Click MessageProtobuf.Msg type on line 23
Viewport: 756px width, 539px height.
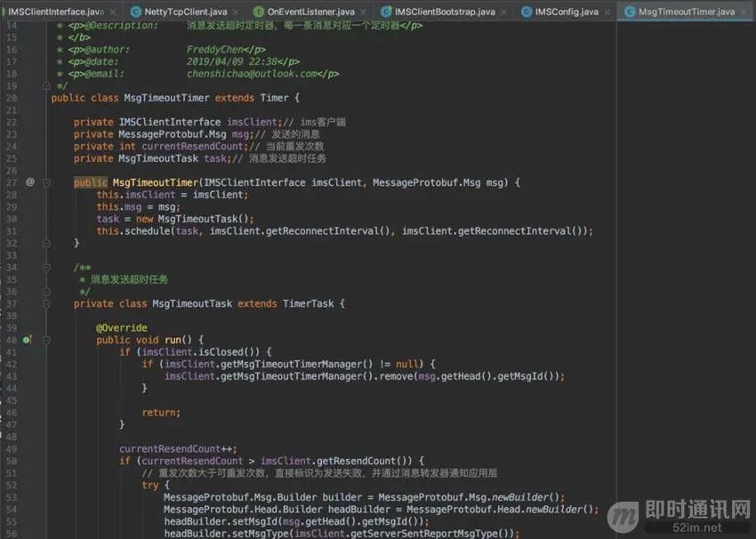[173, 134]
